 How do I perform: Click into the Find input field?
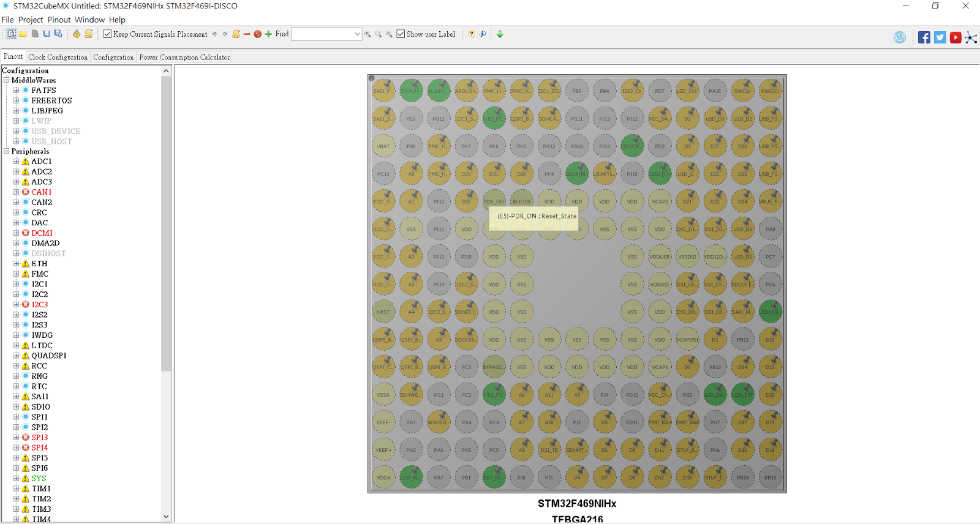point(322,34)
